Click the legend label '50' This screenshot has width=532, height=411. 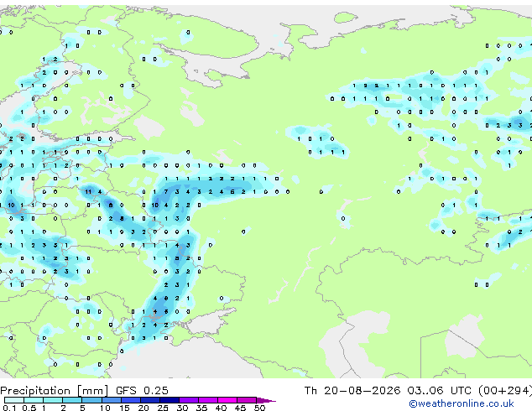click(259, 408)
